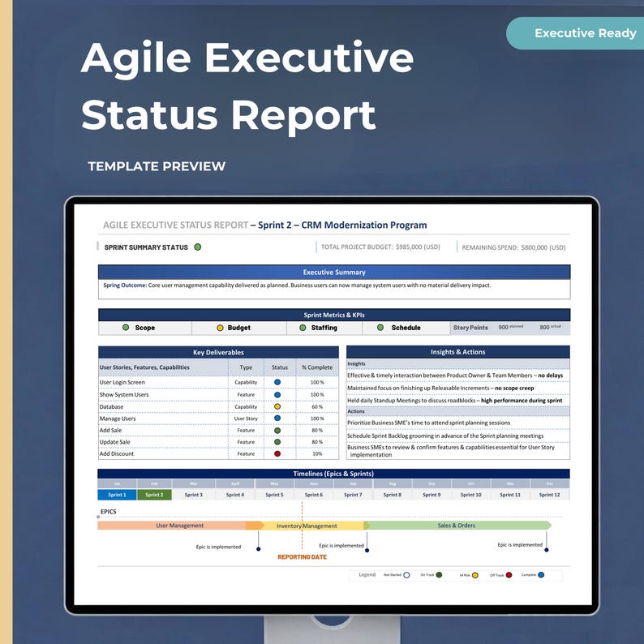Click the Manage Users 'User Story' type cell
The width and height of the screenshot is (644, 644).
point(246,419)
